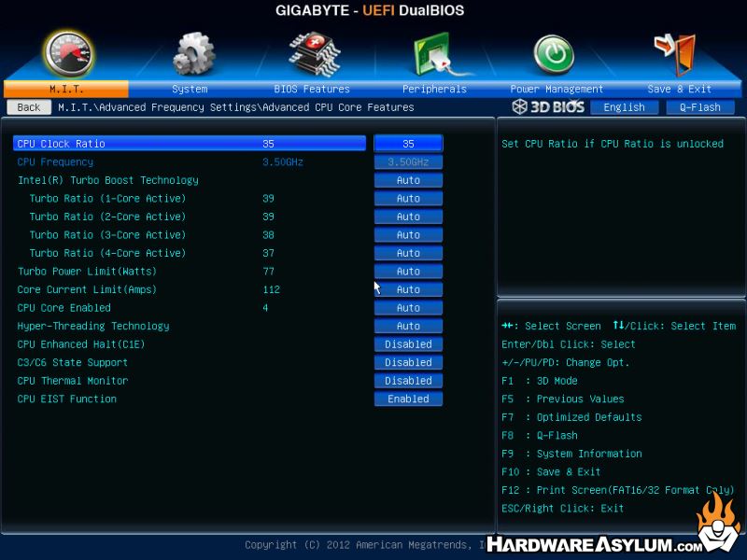
Task: Click the Power Management green power icon
Action: point(554,55)
